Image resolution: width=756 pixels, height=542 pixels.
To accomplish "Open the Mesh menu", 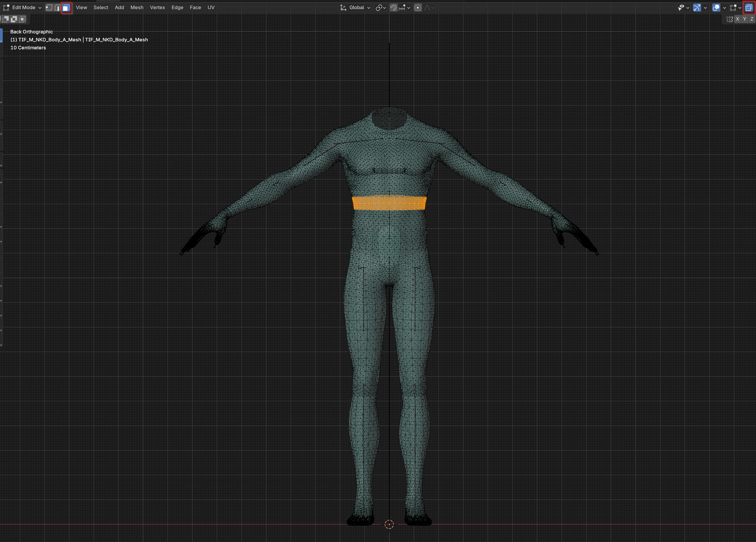I will (x=137, y=7).
